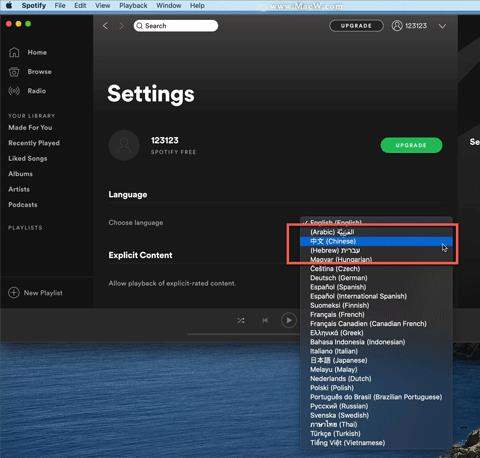The height and width of the screenshot is (458, 480).
Task: Skip to previous track
Action: pyautogui.click(x=265, y=320)
